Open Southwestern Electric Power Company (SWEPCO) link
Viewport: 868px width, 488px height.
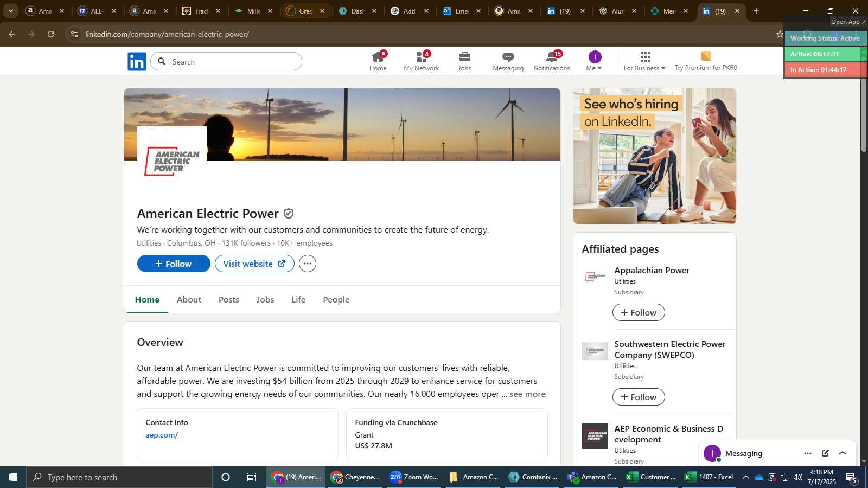(669, 349)
